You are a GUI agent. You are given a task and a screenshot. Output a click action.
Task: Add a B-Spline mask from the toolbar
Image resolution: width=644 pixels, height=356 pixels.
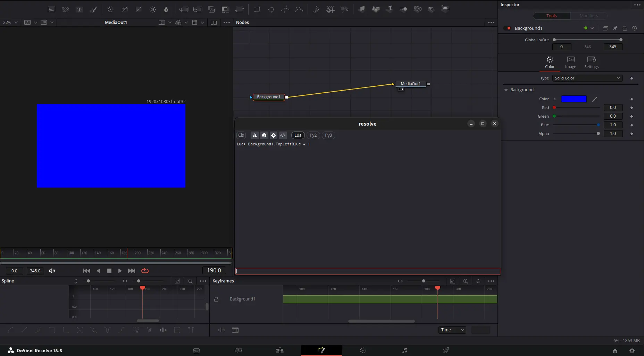(299, 9)
